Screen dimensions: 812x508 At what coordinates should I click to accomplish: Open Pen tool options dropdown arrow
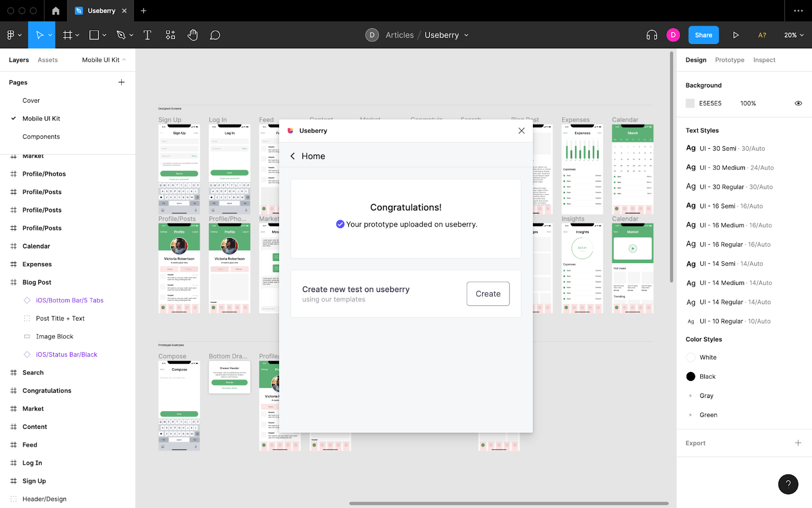pyautogui.click(x=131, y=35)
